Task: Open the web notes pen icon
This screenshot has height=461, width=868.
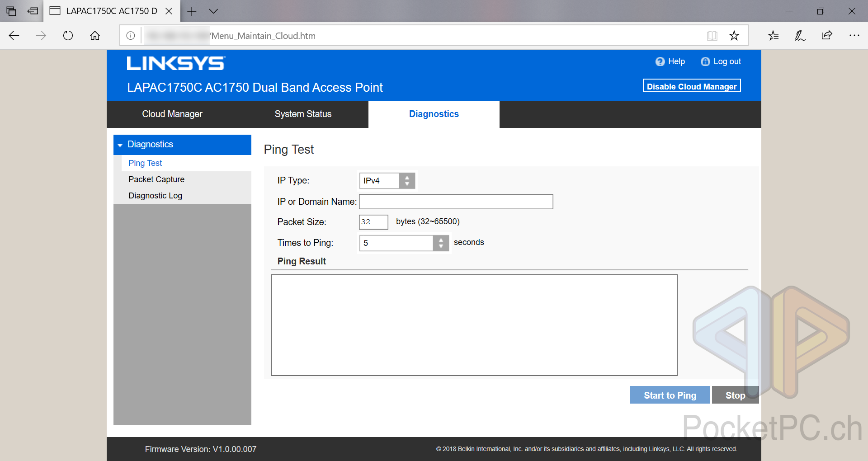Action: 800,36
